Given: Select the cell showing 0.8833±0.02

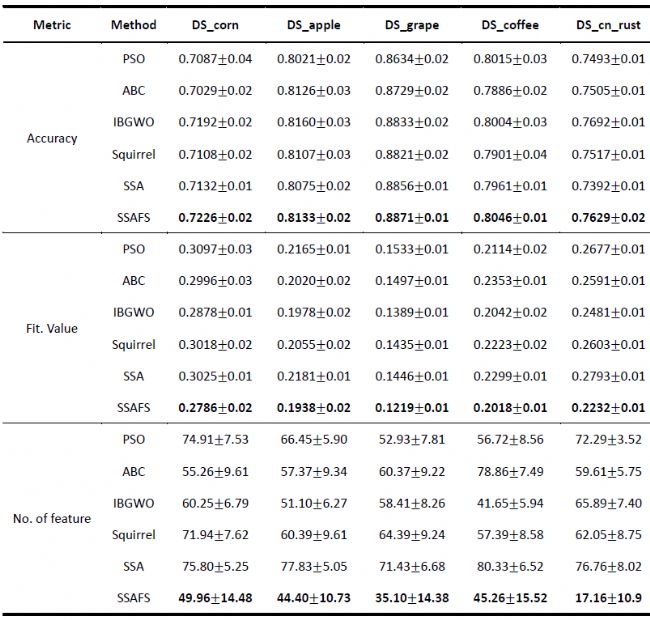Looking at the screenshot, I should tap(413, 122).
